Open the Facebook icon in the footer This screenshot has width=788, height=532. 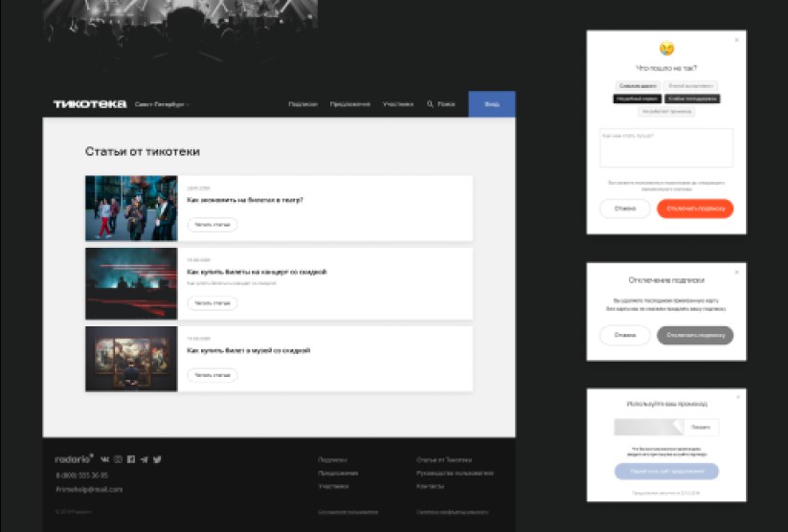point(131,459)
